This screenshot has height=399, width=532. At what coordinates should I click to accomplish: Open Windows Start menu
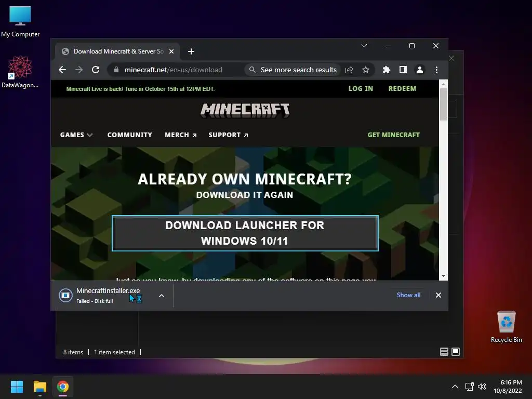(x=17, y=387)
